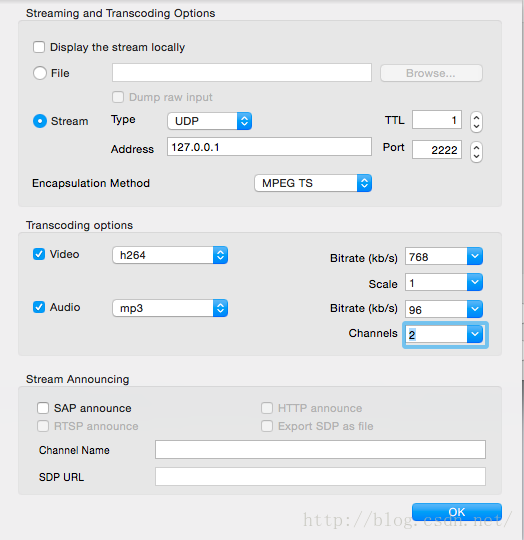Click the Channel Name text field
The image size is (524, 540).
point(320,449)
